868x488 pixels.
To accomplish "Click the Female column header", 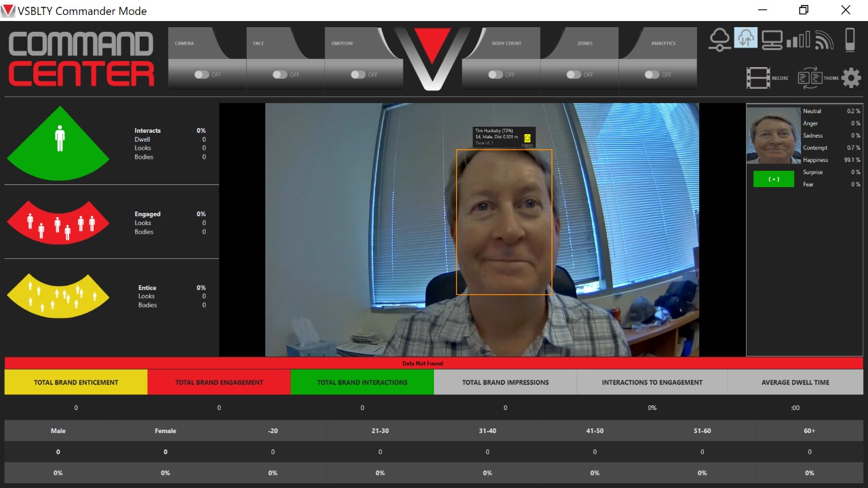I will (x=165, y=430).
